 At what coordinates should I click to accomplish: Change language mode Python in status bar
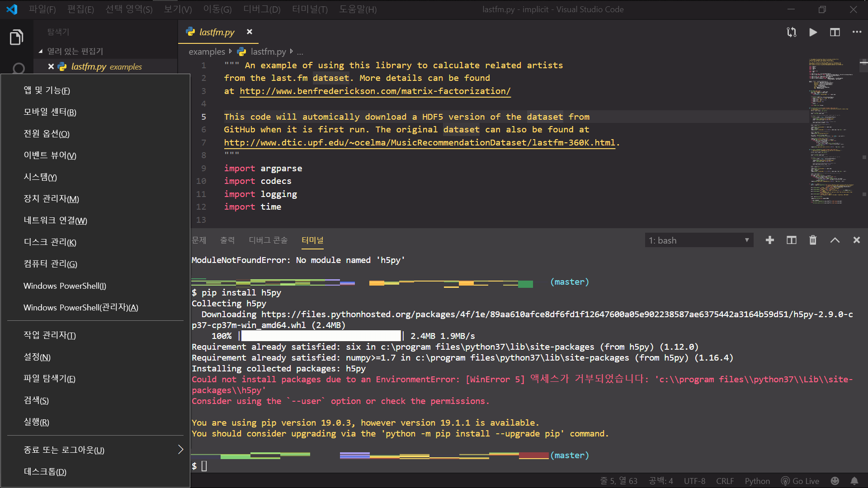tap(757, 481)
